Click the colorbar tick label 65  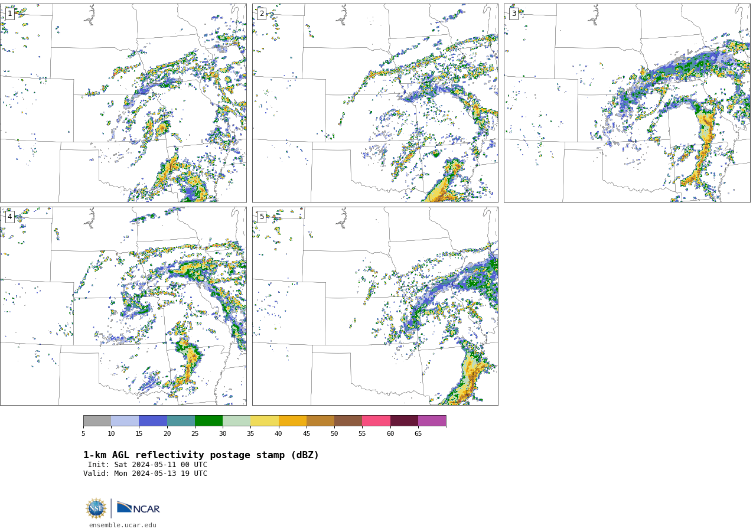click(418, 434)
